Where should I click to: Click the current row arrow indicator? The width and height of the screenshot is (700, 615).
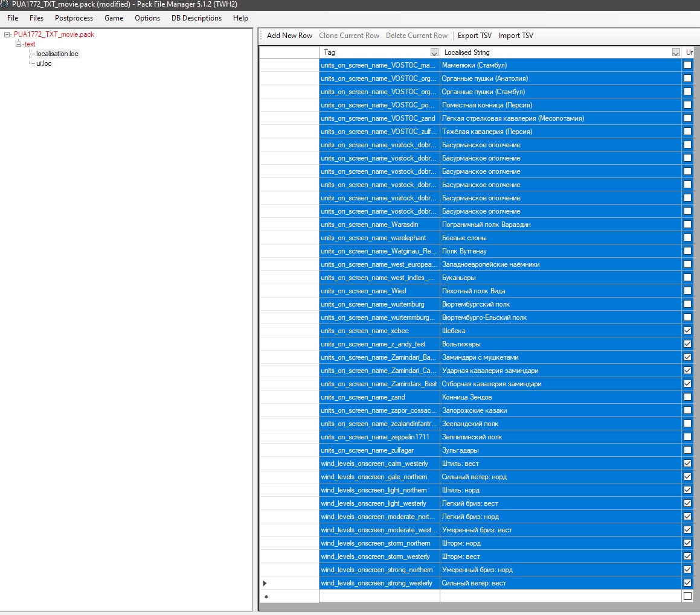click(265, 584)
